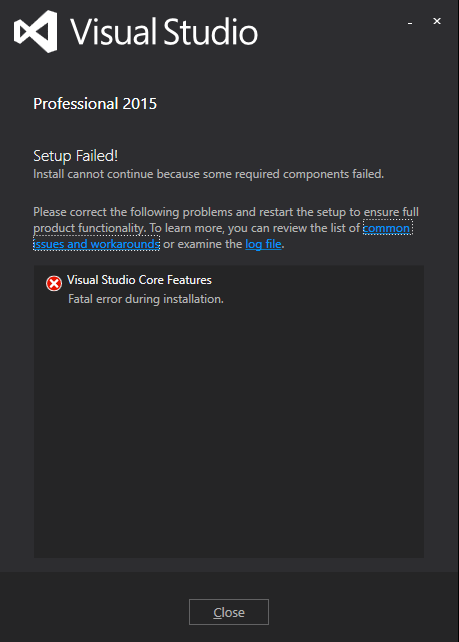Screen dimensions: 459x642
Task: Open the "issues and workarounds" link
Action: point(96,244)
